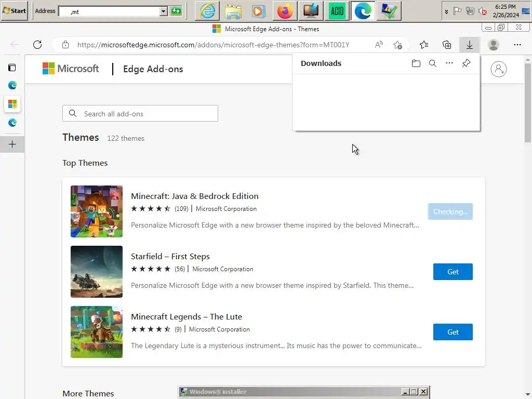Click the muted volume tray icon
532x399 pixels.
pyautogui.click(x=483, y=11)
